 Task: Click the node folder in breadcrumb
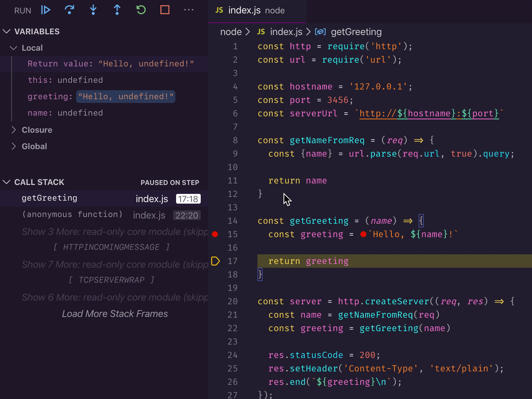[231, 32]
